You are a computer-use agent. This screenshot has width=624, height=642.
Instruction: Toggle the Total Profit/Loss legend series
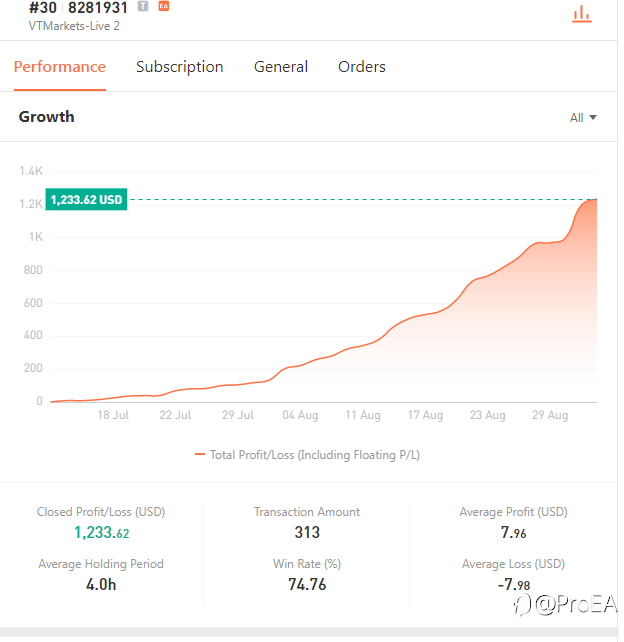tap(308, 455)
